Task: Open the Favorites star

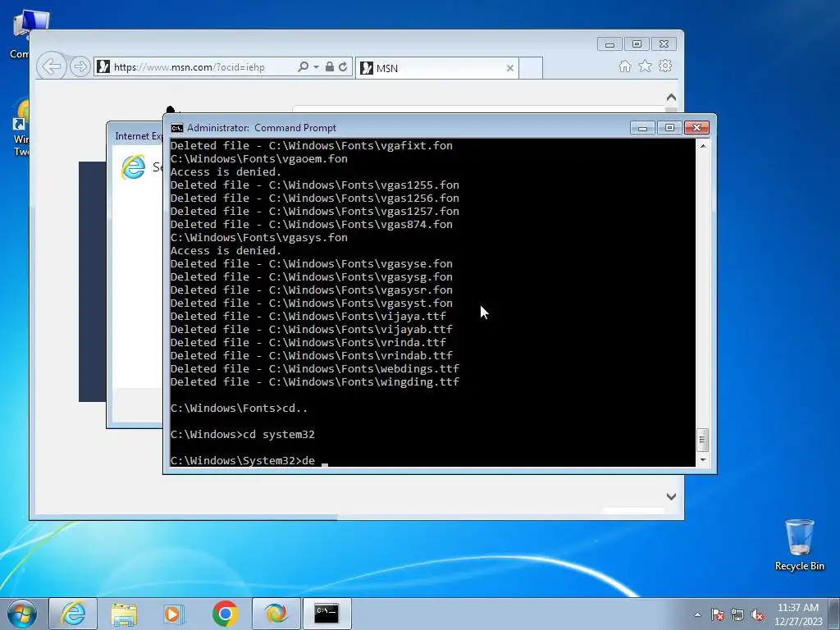Action: click(x=645, y=66)
